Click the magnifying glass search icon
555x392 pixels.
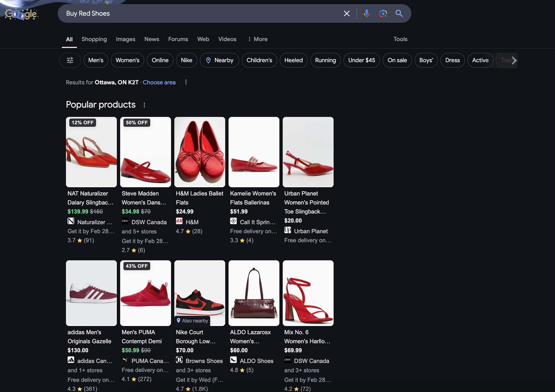tap(399, 14)
